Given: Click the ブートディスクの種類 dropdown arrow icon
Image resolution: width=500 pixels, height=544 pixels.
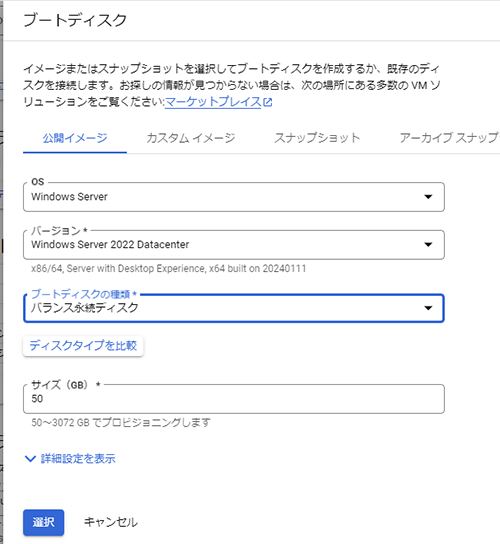Looking at the screenshot, I should pyautogui.click(x=428, y=308).
